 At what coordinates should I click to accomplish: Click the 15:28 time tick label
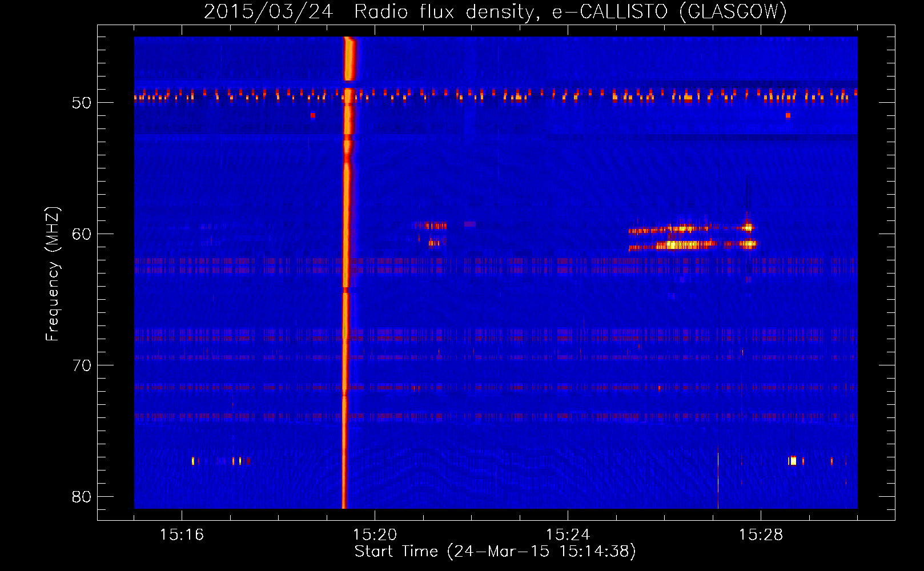[761, 534]
